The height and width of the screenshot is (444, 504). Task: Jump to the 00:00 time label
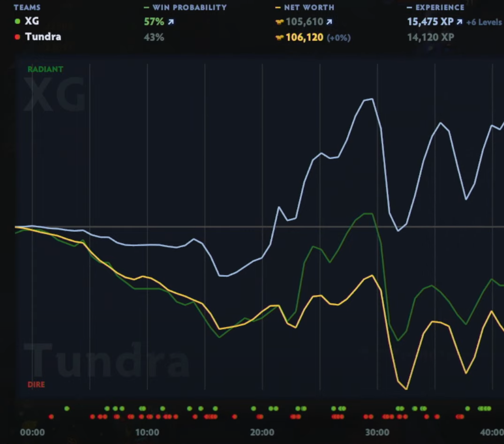pyautogui.click(x=32, y=432)
